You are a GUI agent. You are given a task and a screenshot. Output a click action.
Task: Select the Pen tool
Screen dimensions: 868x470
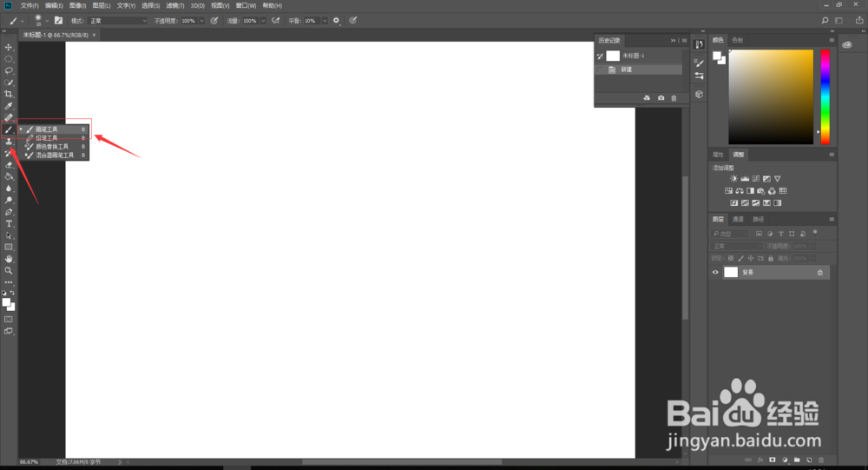[x=9, y=212]
